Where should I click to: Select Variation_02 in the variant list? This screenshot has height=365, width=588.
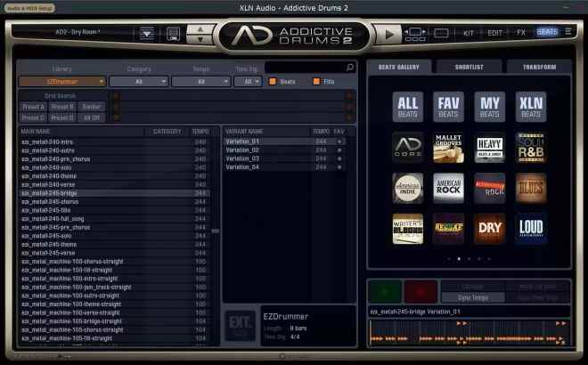[284, 150]
